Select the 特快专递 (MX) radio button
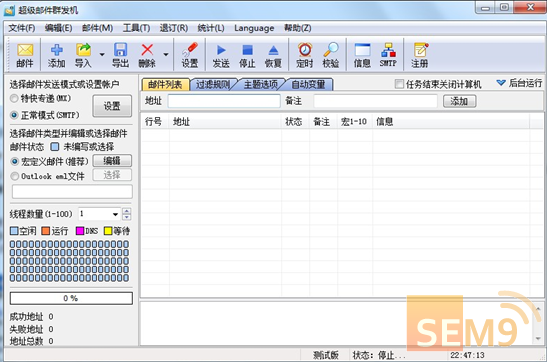 pos(14,99)
